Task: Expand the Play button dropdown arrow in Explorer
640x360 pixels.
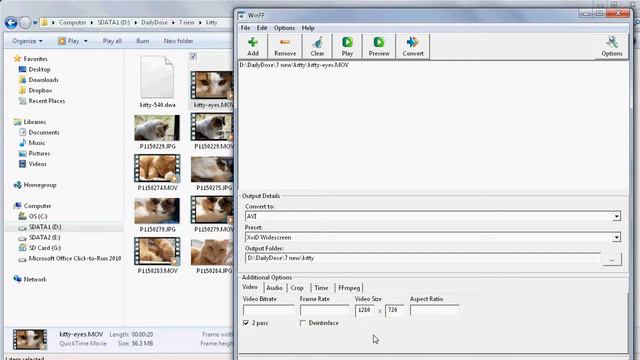Action: click(x=85, y=41)
